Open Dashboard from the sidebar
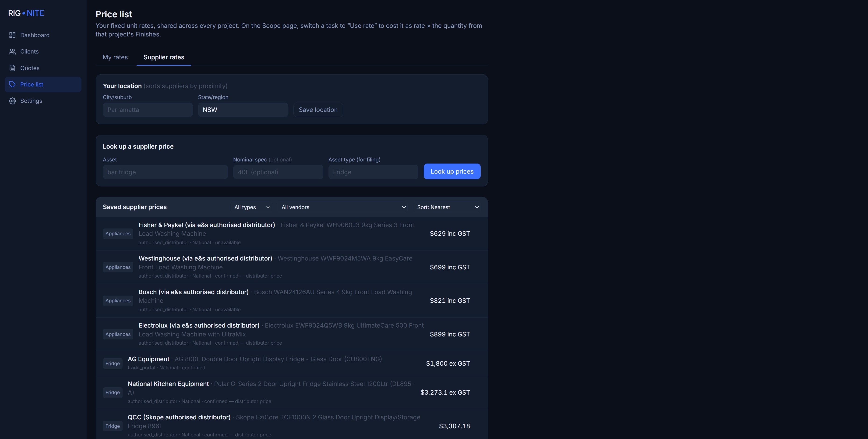 tap(43, 35)
